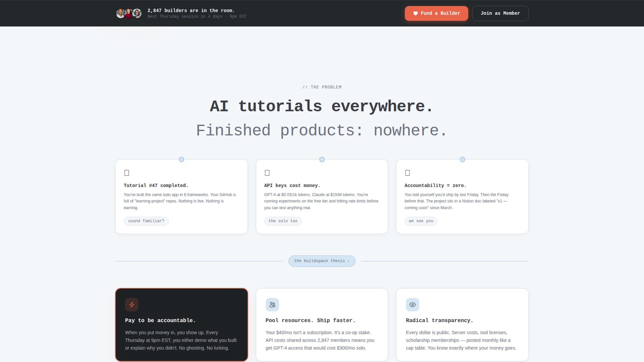
Task: Click the 'the solo tax' pill
Action: 283,221
